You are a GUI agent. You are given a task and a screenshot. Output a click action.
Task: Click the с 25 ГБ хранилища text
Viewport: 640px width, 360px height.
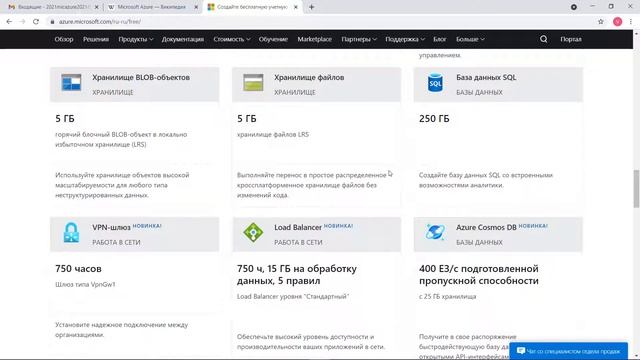447,296
